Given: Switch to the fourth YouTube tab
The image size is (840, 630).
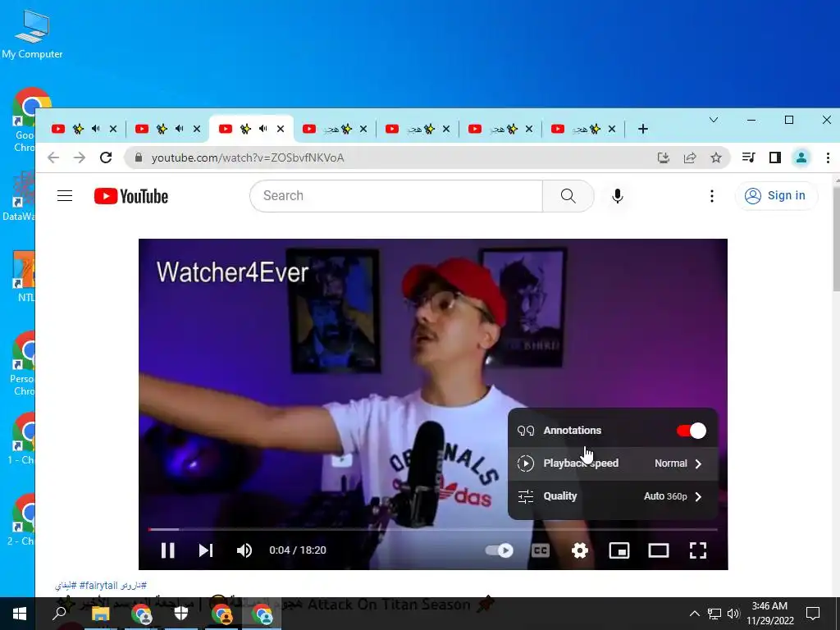Looking at the screenshot, I should 335,129.
